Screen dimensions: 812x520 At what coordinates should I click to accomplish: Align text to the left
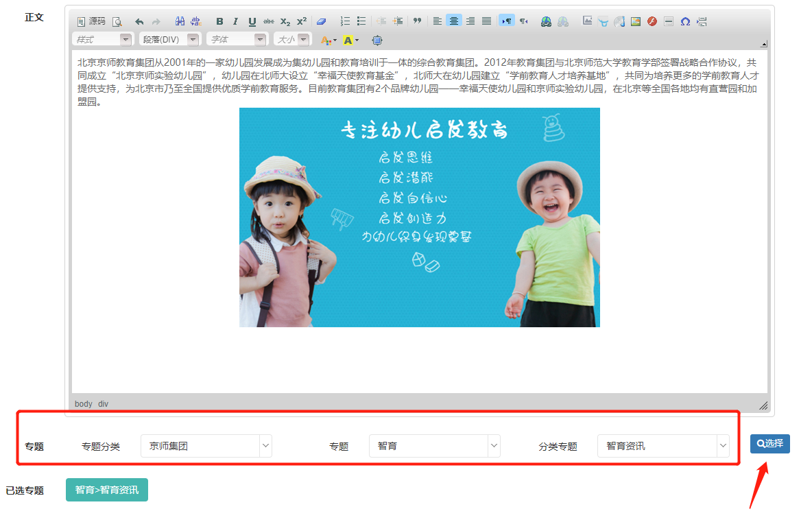438,21
